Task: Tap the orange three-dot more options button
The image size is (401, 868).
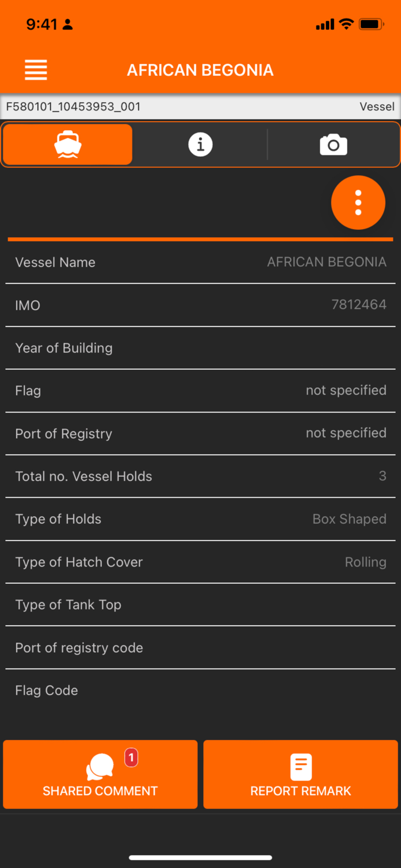Action: [358, 203]
